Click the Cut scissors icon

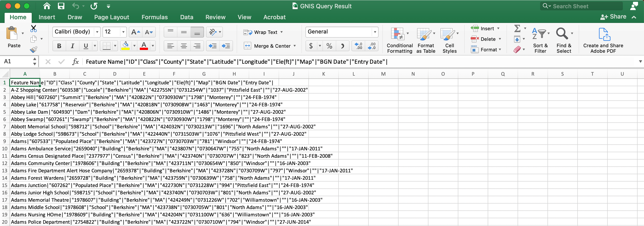(x=33, y=28)
